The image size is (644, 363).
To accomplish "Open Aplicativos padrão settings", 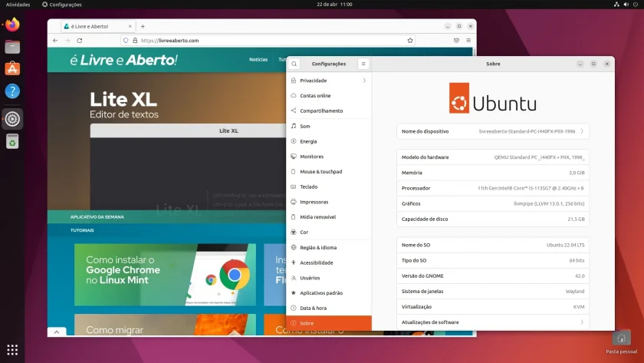I will pyautogui.click(x=329, y=292).
